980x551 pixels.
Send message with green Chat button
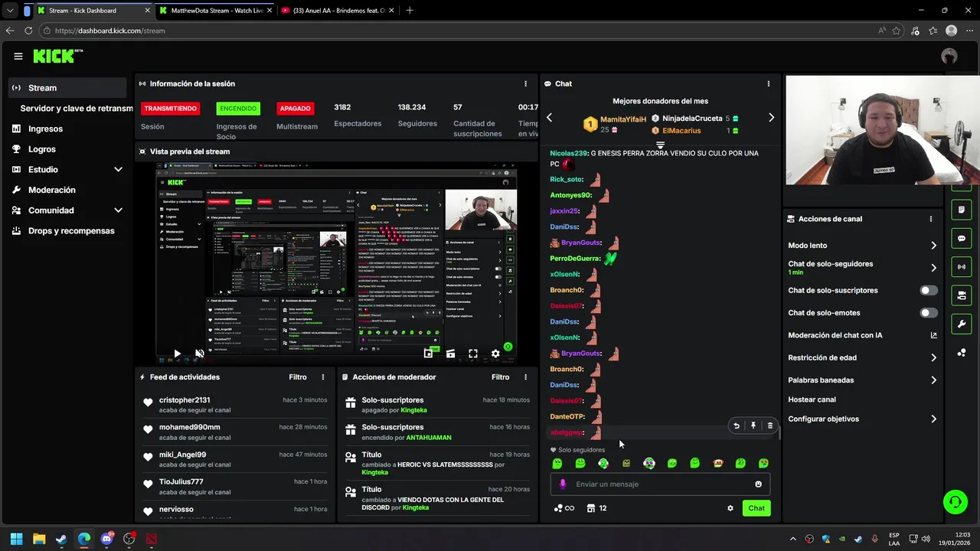[756, 508]
